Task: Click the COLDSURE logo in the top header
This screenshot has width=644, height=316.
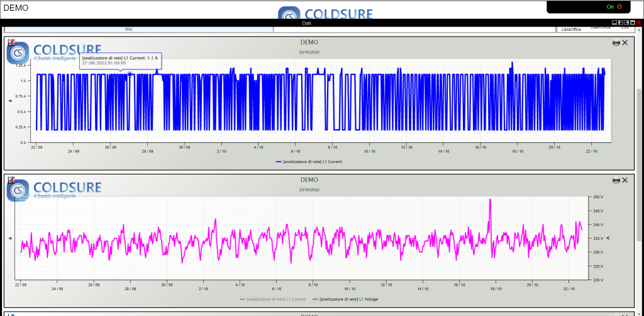Action: [325, 13]
